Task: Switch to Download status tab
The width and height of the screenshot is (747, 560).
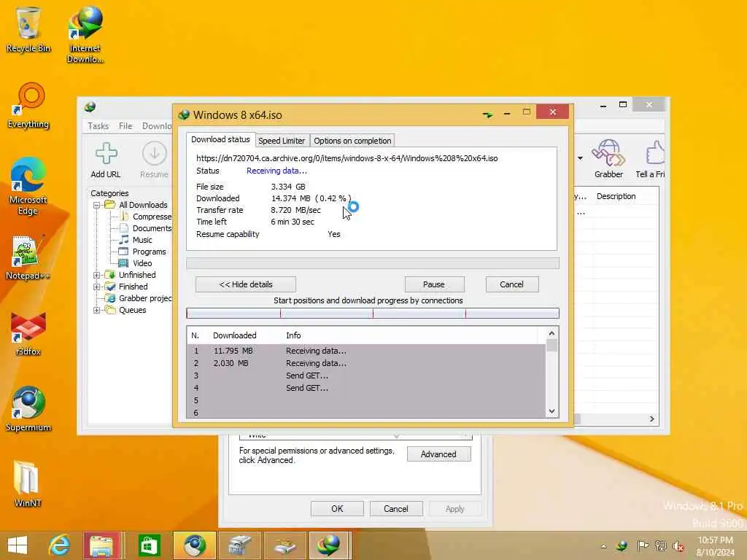Action: click(220, 139)
